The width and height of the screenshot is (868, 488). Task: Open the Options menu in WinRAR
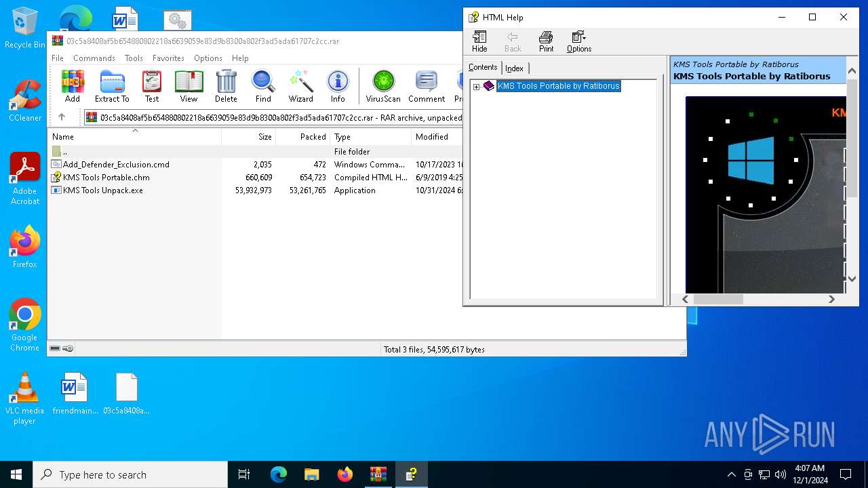(208, 58)
